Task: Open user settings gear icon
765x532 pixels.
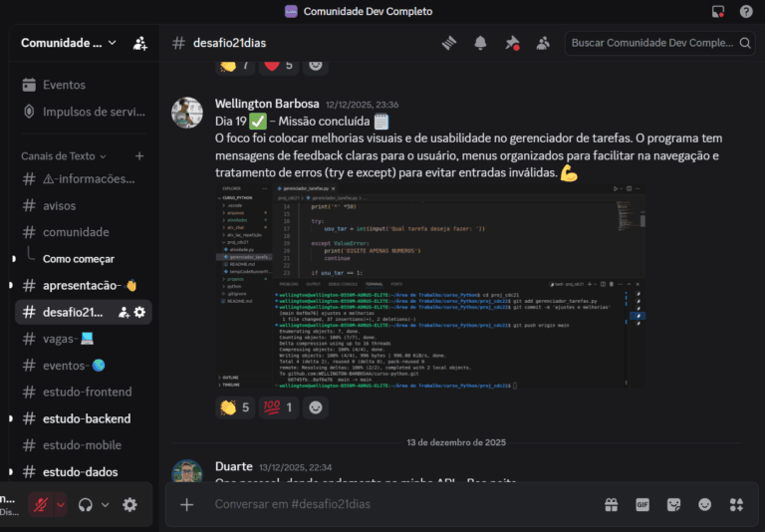Action: coord(129,505)
